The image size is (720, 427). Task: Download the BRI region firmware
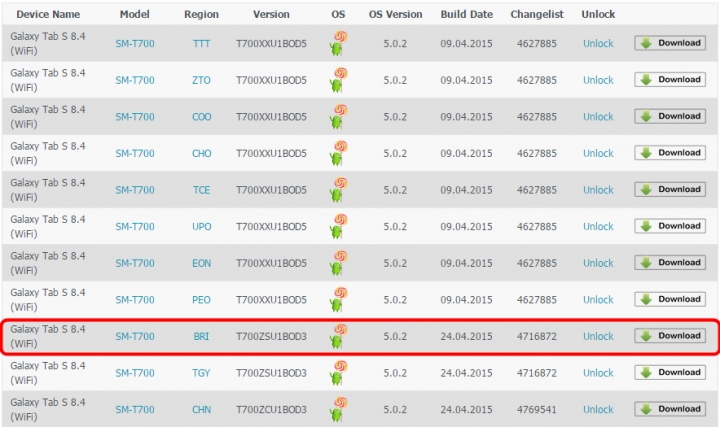point(670,336)
